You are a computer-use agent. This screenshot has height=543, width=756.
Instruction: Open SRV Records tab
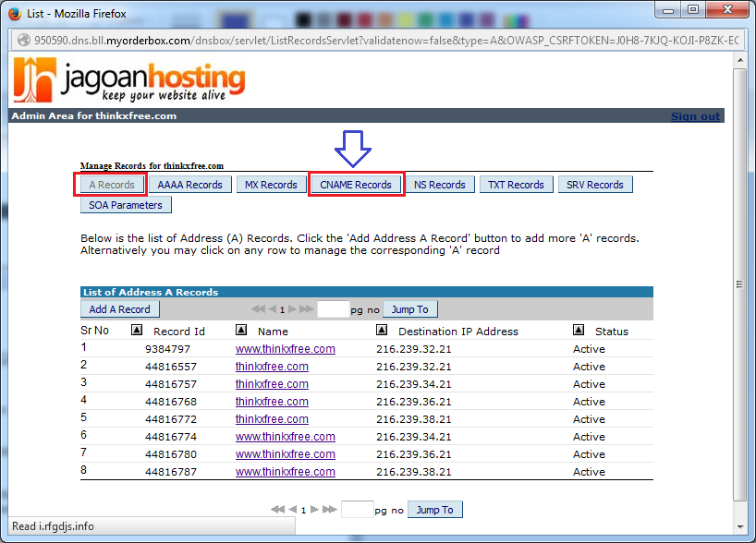pos(595,185)
